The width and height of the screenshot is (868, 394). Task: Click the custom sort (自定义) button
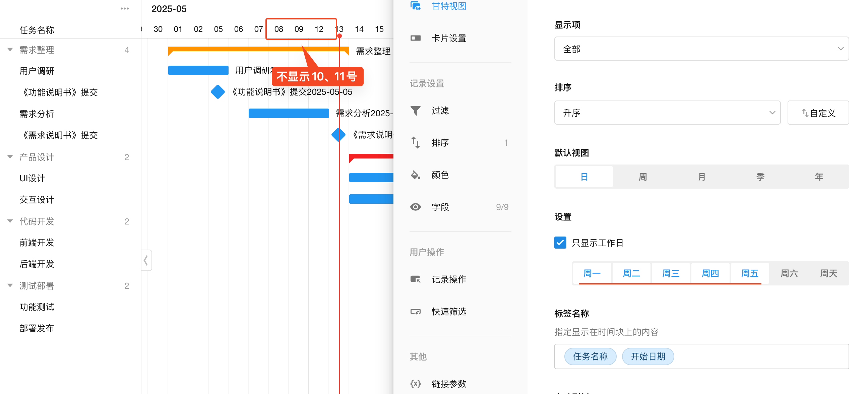coord(818,113)
